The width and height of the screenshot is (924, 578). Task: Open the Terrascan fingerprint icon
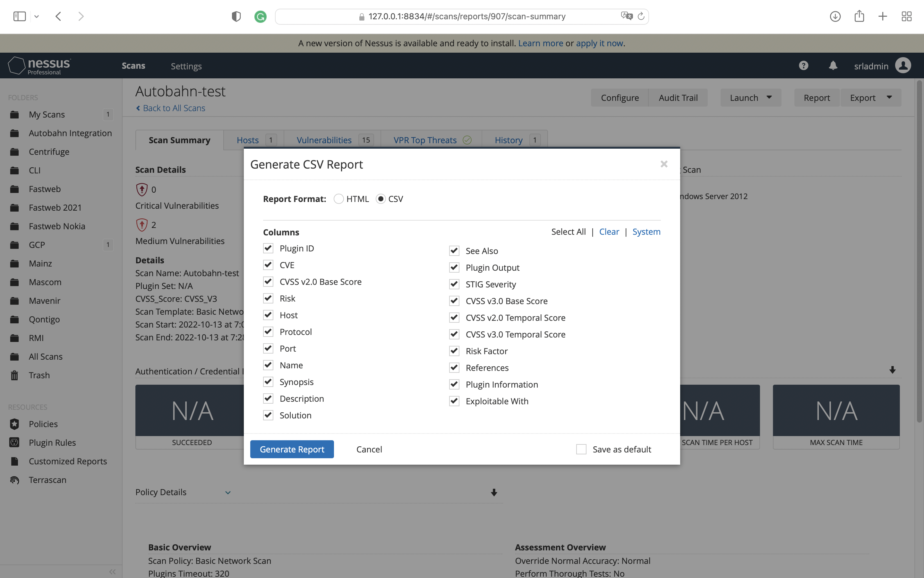[14, 480]
